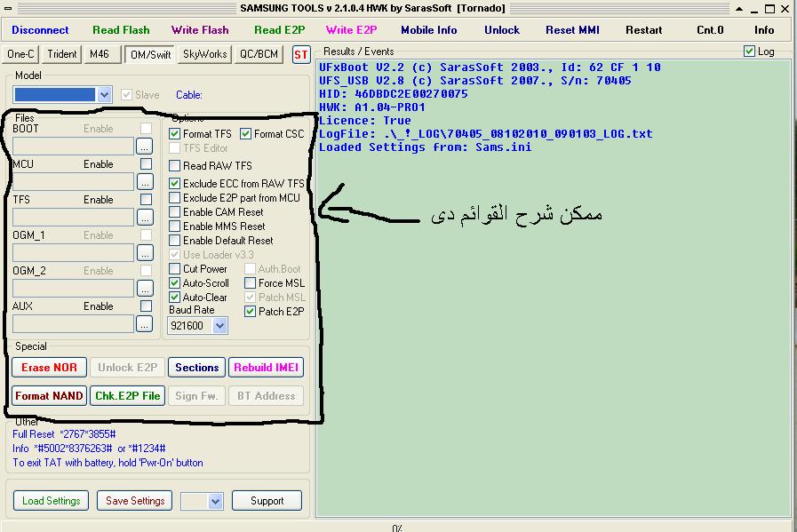
Task: Disconnect from the device
Action: click(x=40, y=30)
